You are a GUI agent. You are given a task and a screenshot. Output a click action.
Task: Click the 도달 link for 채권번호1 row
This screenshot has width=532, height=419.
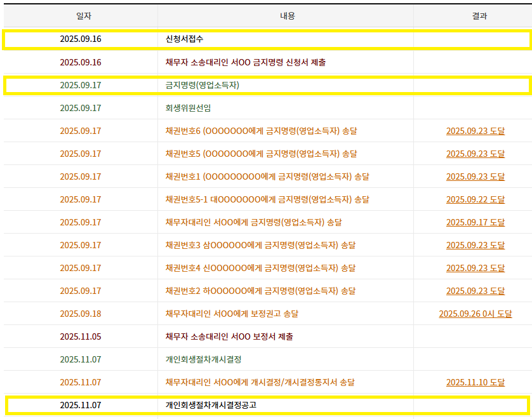point(475,176)
